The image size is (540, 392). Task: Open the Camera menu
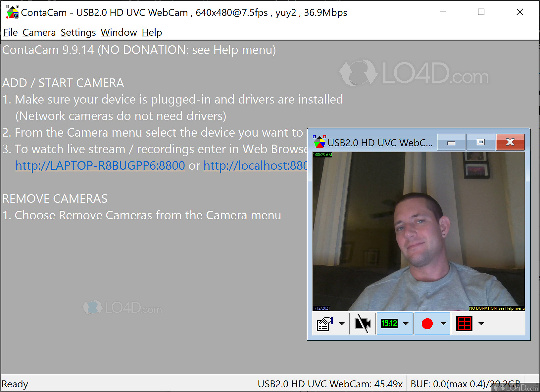pyautogui.click(x=39, y=32)
